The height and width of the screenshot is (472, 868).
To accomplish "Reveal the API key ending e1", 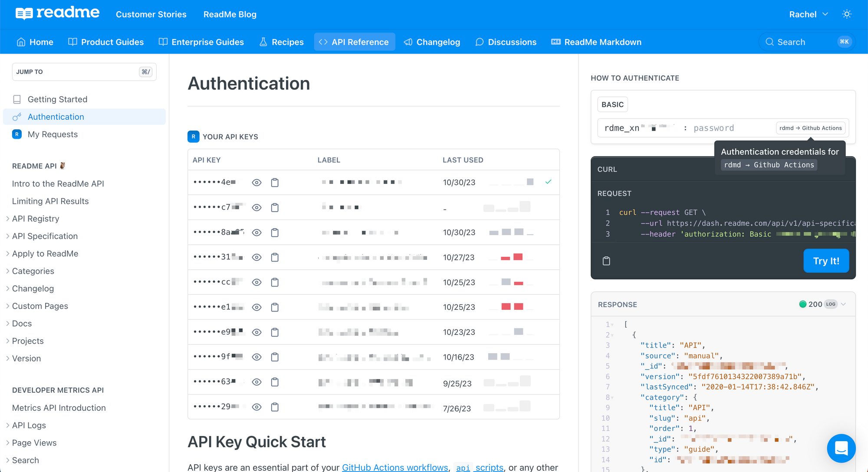I will click(256, 307).
